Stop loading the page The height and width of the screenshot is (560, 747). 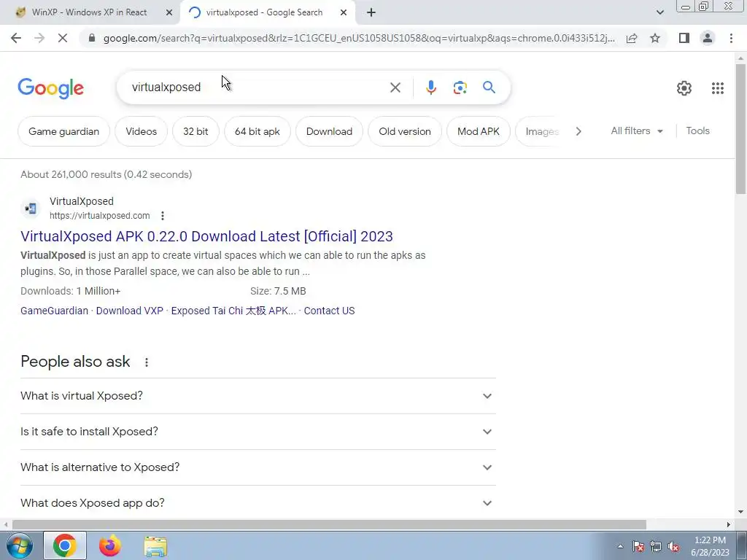coord(63,38)
